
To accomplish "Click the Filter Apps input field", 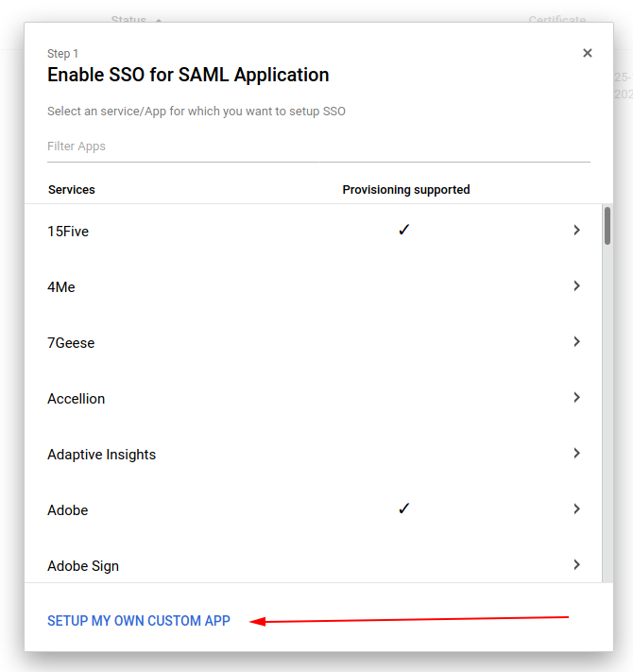I will tap(318, 146).
